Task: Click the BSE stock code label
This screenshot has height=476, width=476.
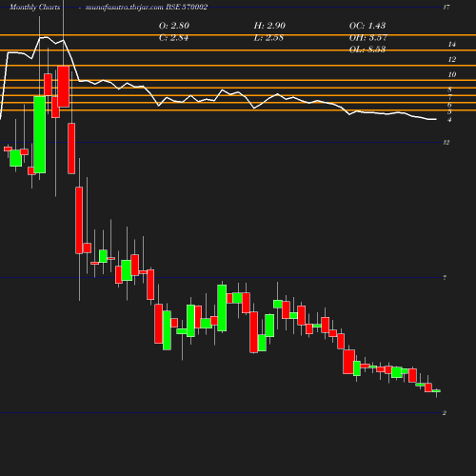Action: tap(187, 7)
